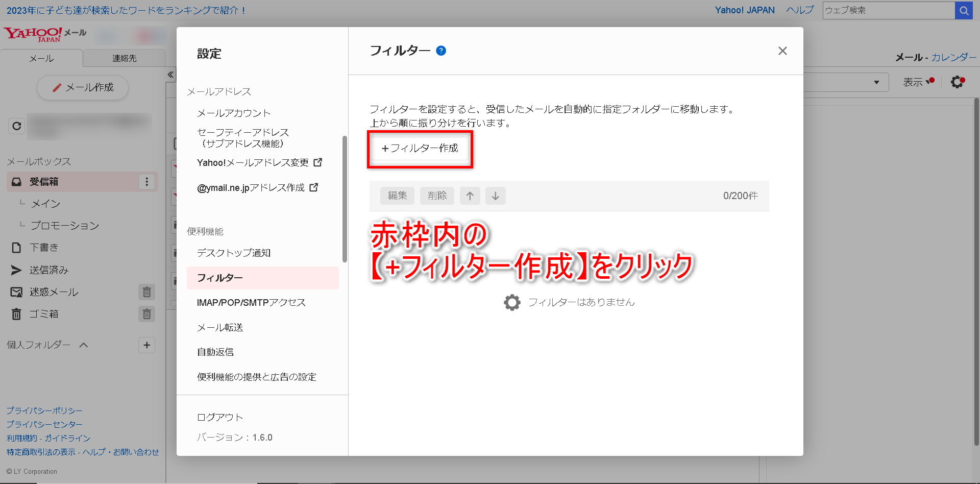Collapse the 個人フォルダー section chevron
Viewport: 980px width, 484px height.
pos(84,345)
